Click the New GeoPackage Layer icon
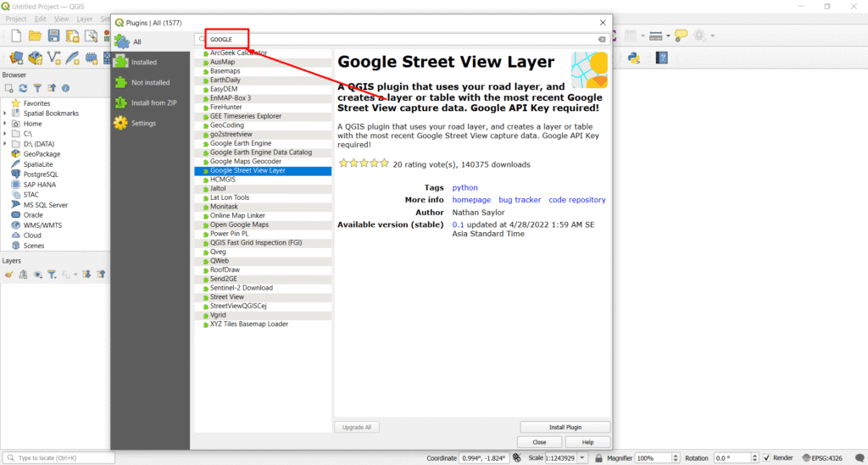 [36, 58]
